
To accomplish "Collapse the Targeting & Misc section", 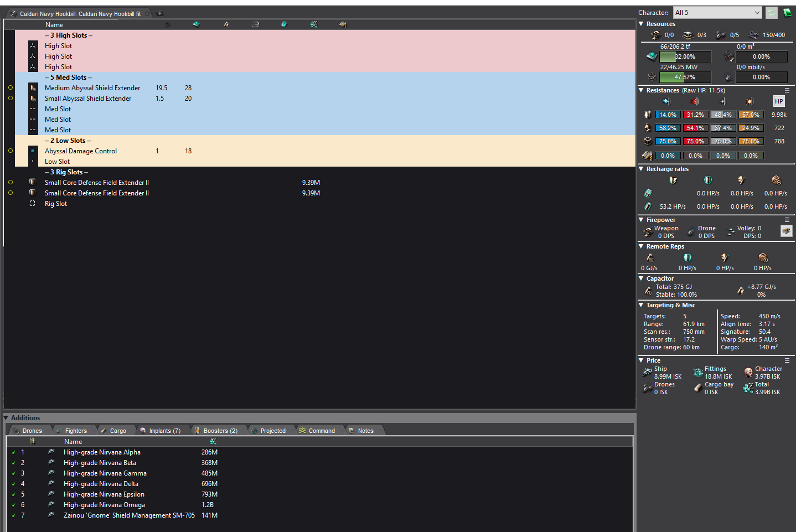I will coord(641,305).
